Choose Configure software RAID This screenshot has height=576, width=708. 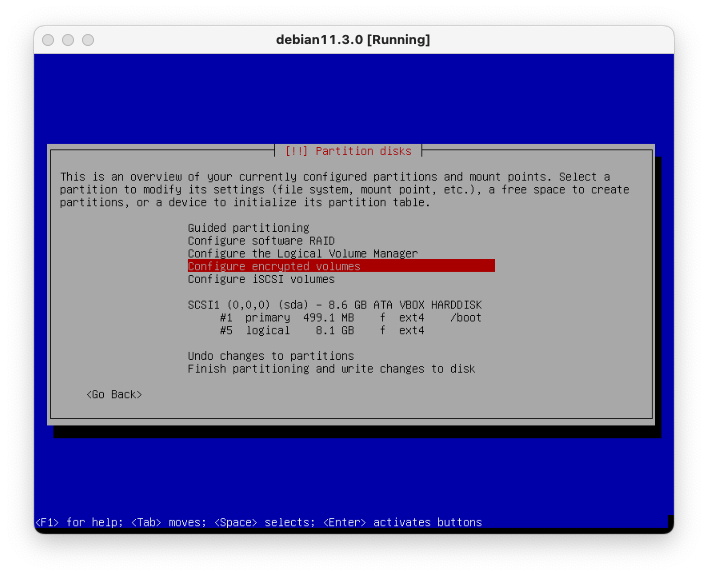[x=261, y=241]
